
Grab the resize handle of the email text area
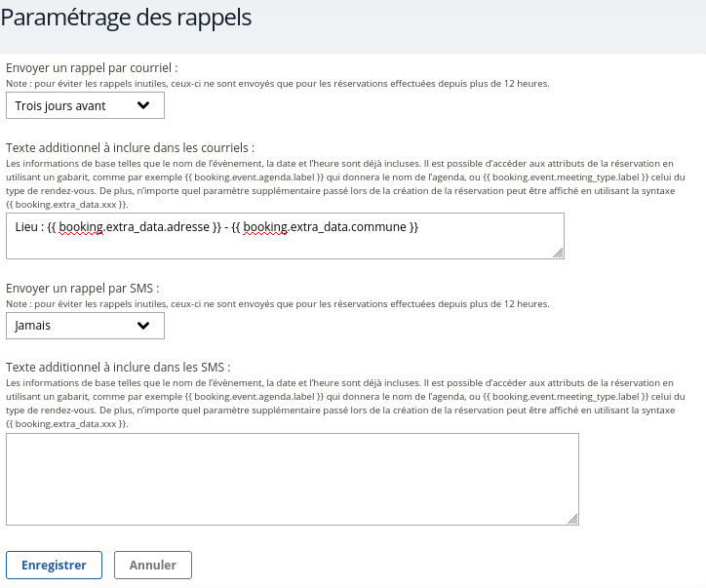pos(558,253)
